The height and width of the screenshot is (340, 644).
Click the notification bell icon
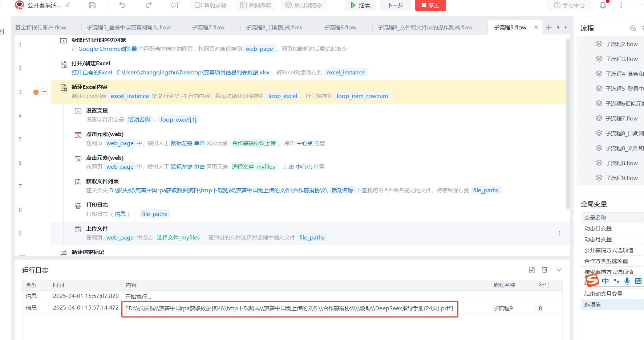(x=603, y=5)
